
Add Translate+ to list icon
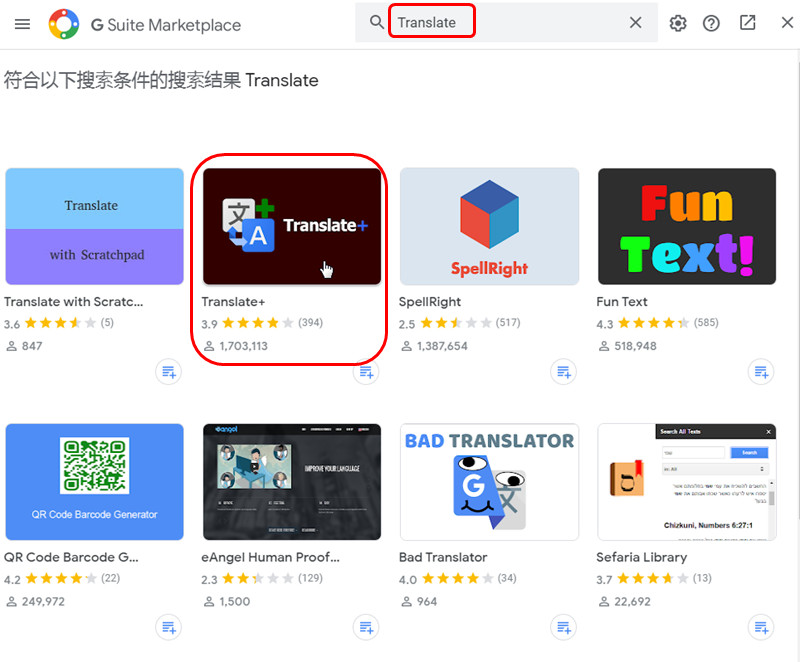[x=366, y=372]
